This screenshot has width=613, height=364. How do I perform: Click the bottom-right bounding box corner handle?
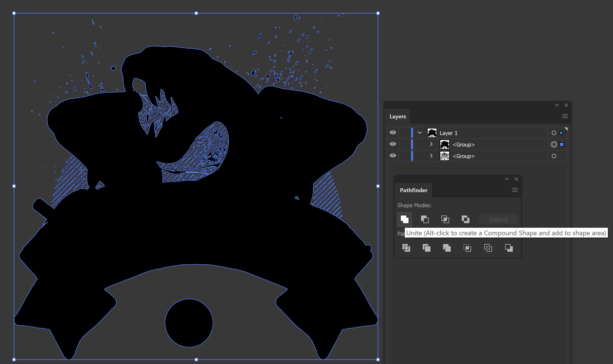point(378,359)
